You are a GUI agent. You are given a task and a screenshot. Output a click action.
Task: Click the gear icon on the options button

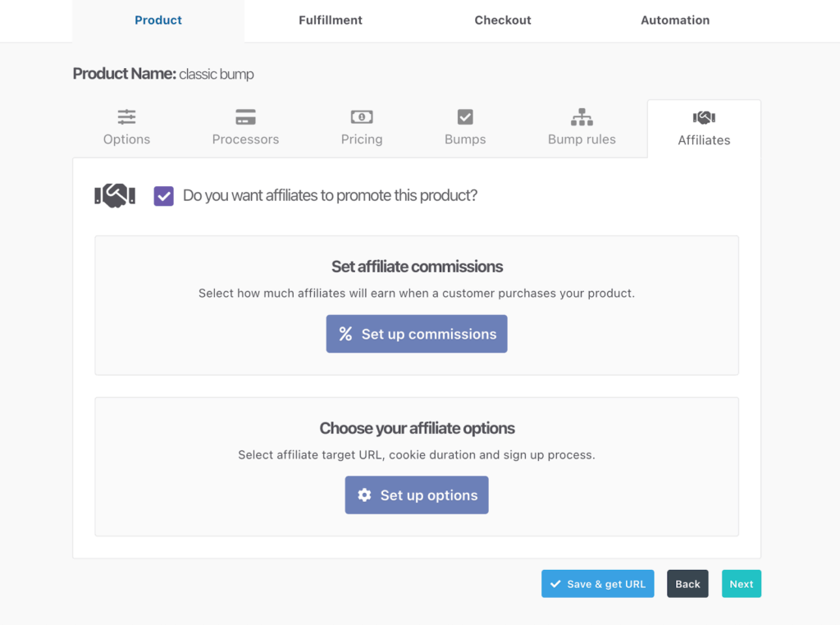click(x=364, y=495)
